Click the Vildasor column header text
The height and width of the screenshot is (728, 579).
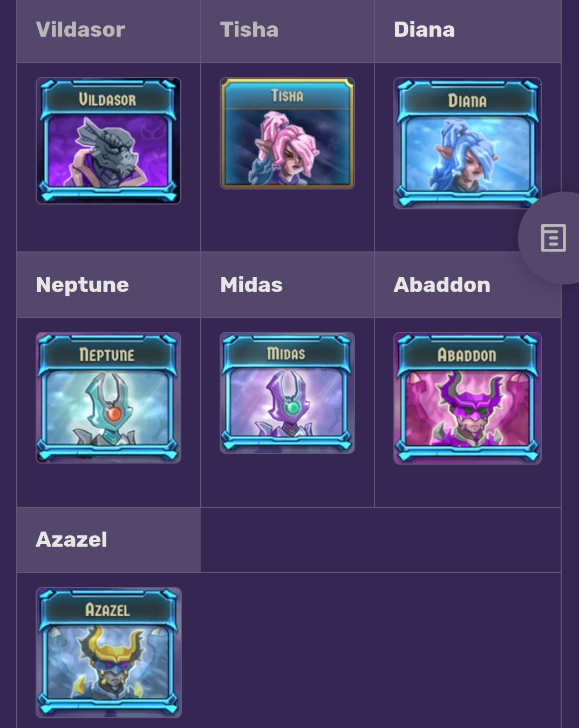coord(80,30)
